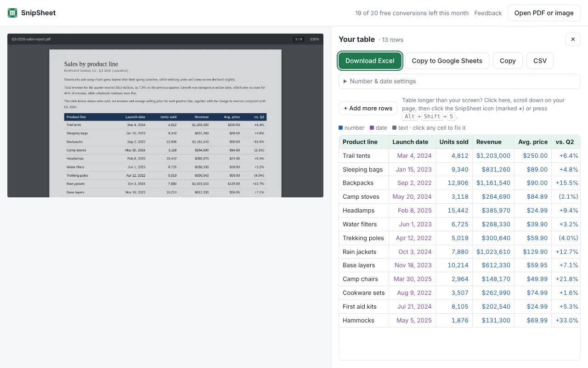Close the Your table panel
This screenshot has width=588, height=368.
573,40
